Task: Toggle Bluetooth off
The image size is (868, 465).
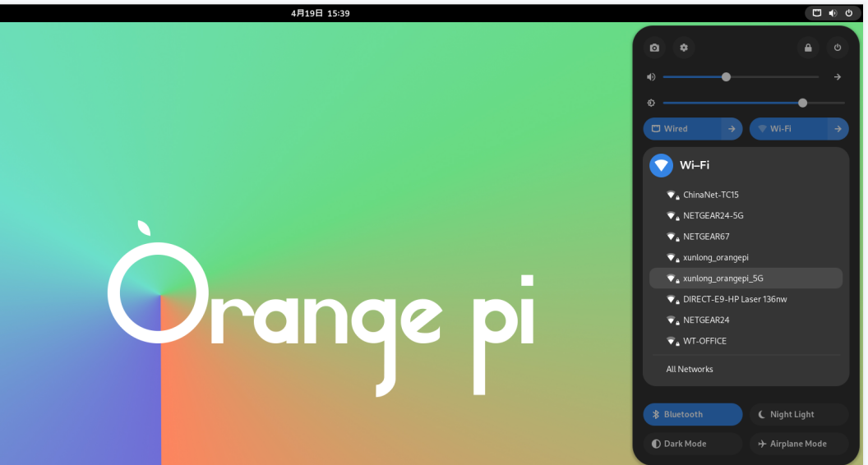Action: tap(693, 414)
